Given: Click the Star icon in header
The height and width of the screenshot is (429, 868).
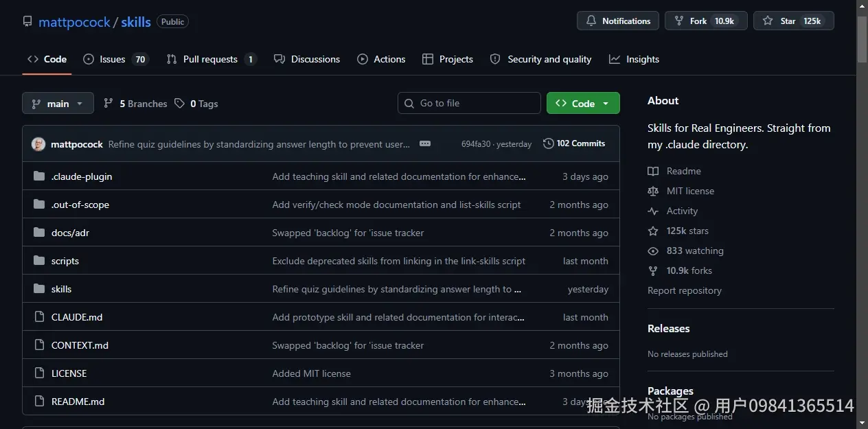Looking at the screenshot, I should coord(768,21).
